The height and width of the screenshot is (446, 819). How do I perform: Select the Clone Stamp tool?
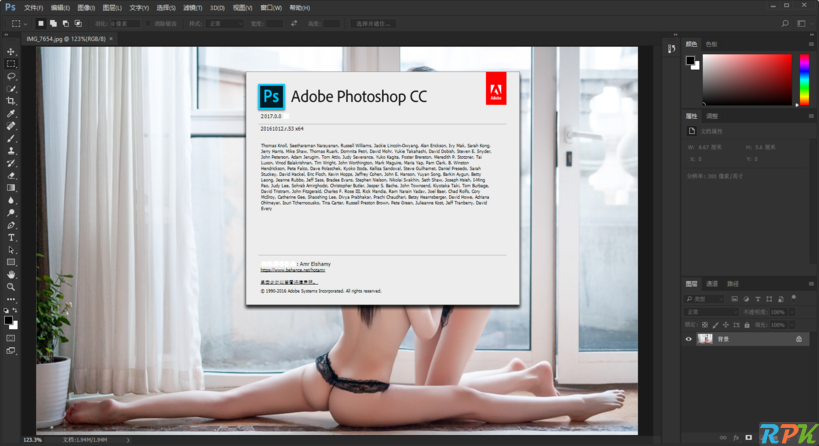tap(11, 151)
